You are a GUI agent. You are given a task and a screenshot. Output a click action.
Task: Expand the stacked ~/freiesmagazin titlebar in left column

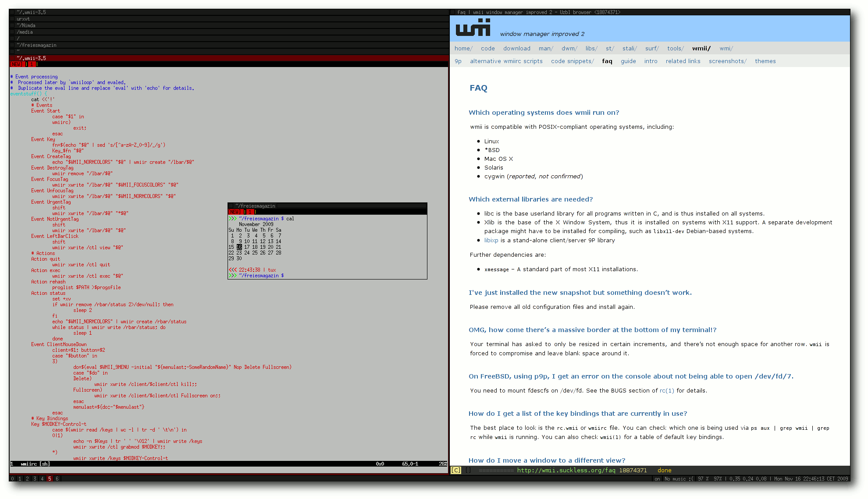(x=229, y=45)
